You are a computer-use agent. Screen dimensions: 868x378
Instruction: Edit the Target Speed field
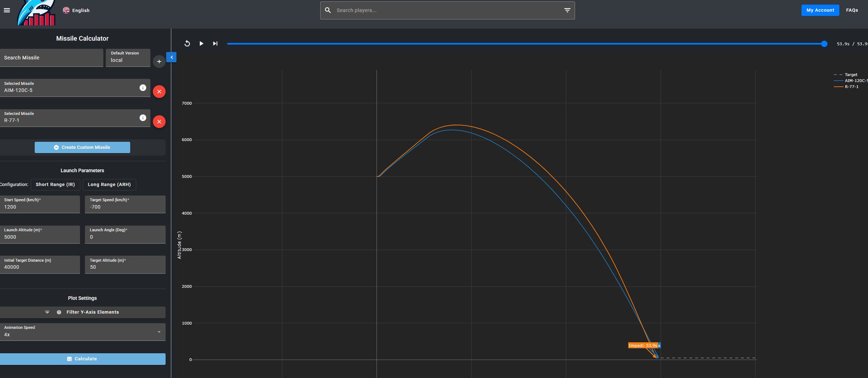(125, 204)
